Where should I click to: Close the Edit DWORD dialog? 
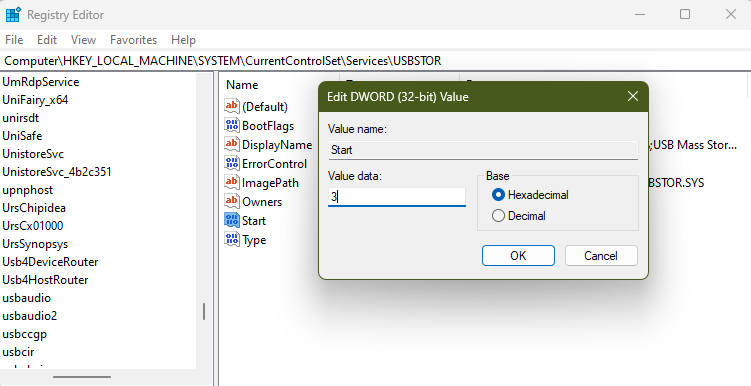pyautogui.click(x=633, y=96)
